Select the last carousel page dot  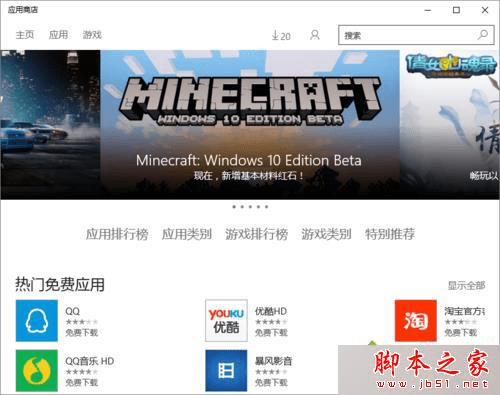click(x=266, y=207)
